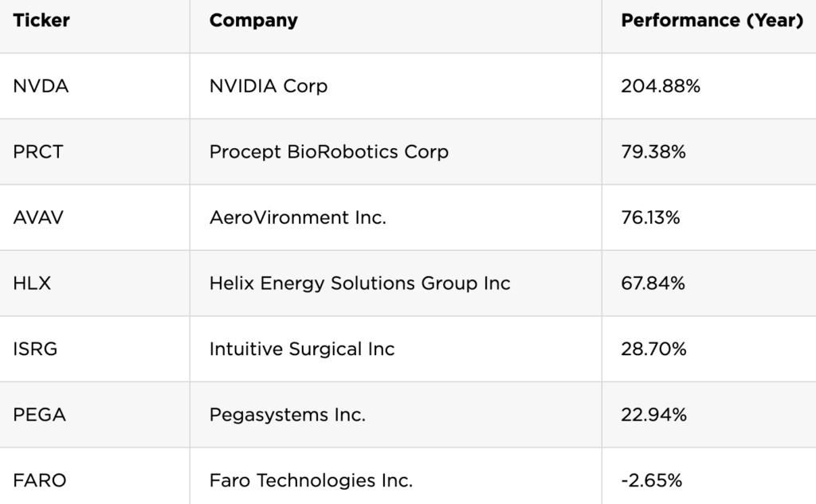The image size is (816, 504).
Task: Click the Ticker column header
Action: [41, 20]
